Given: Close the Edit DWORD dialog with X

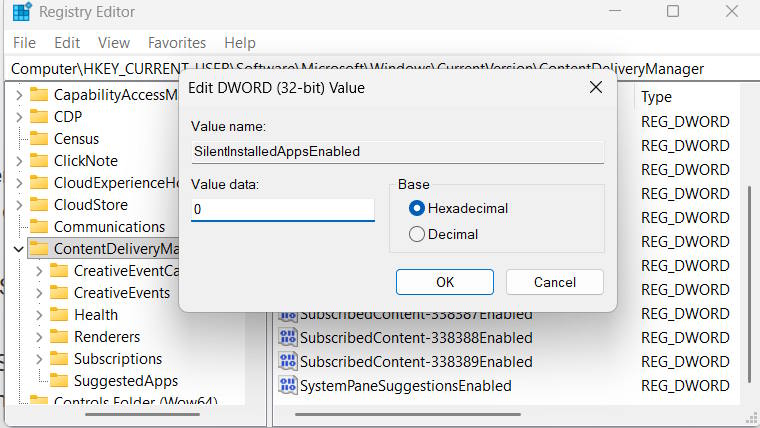Looking at the screenshot, I should pos(596,87).
